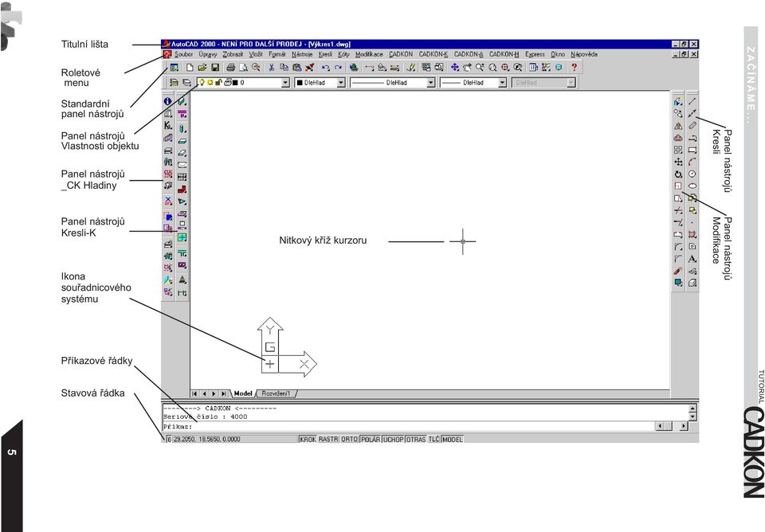Open the color DleHlad dropdown
The height and width of the screenshot is (532, 765).
[x=341, y=83]
